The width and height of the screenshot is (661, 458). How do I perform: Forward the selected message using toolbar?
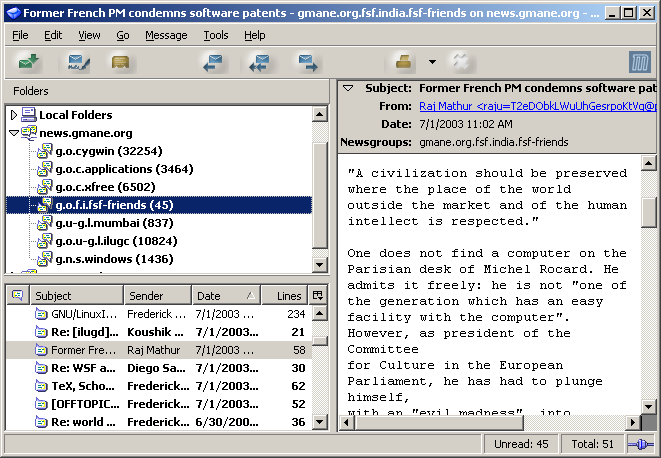point(307,63)
